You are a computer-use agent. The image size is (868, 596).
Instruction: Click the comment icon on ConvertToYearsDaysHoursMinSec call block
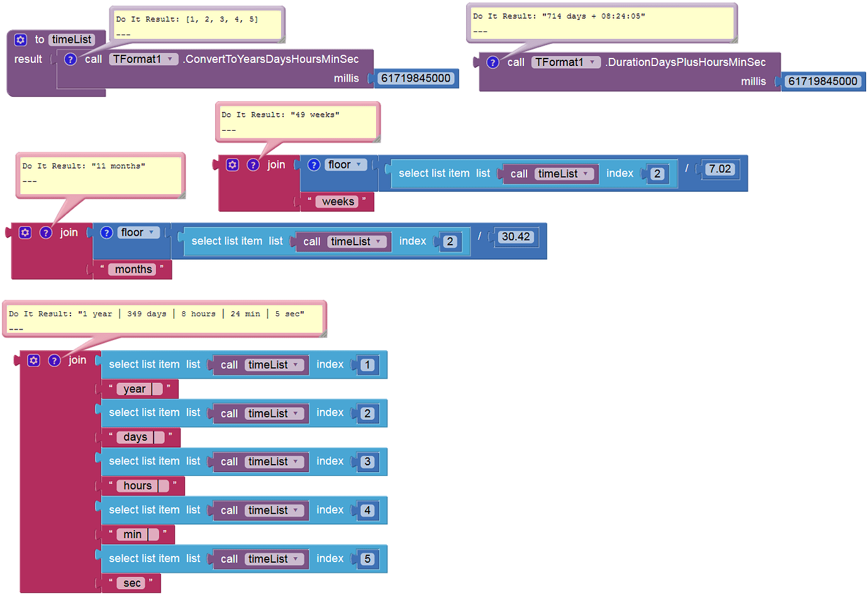pyautogui.click(x=70, y=59)
